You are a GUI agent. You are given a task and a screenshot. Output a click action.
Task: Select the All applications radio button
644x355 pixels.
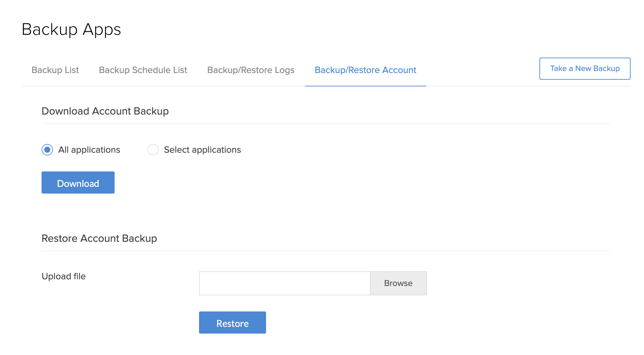47,150
